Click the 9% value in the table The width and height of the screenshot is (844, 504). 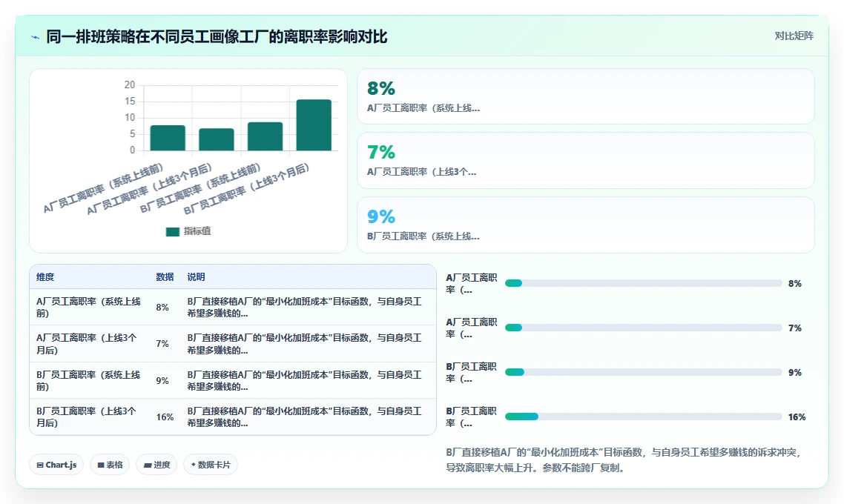point(162,381)
